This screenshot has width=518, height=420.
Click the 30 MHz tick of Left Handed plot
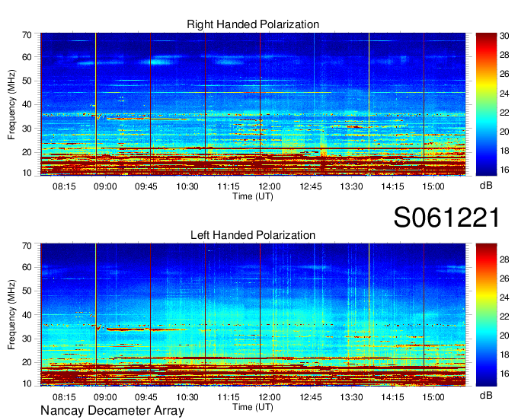27,339
